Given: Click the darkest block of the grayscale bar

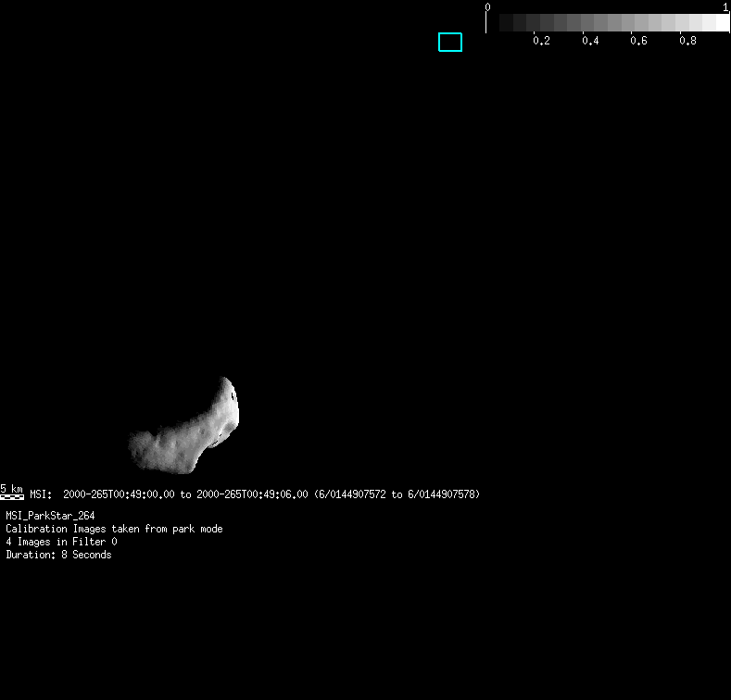Looking at the screenshot, I should (x=506, y=23).
